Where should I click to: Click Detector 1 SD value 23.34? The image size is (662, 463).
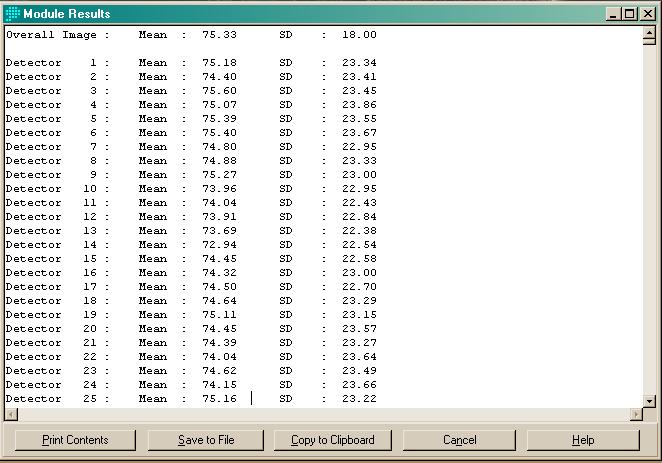pos(359,62)
